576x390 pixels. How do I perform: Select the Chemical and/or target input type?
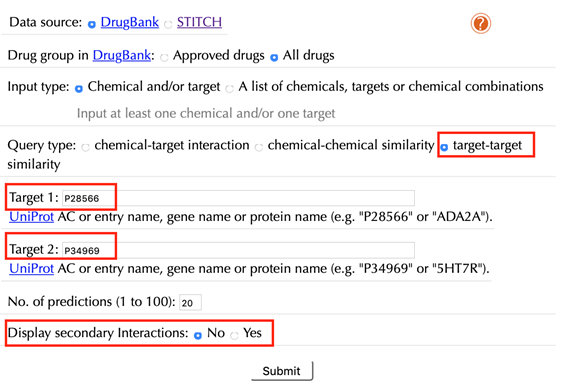click(x=79, y=89)
